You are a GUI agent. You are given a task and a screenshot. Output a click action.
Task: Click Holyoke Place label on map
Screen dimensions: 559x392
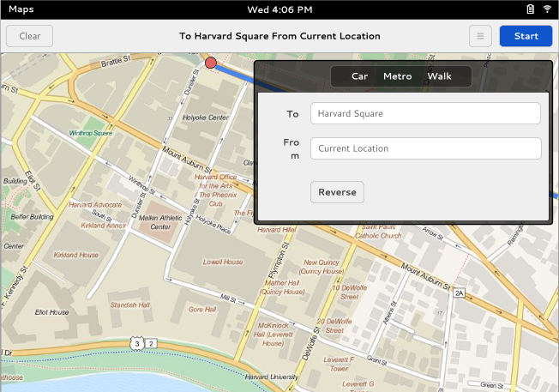[213, 225]
